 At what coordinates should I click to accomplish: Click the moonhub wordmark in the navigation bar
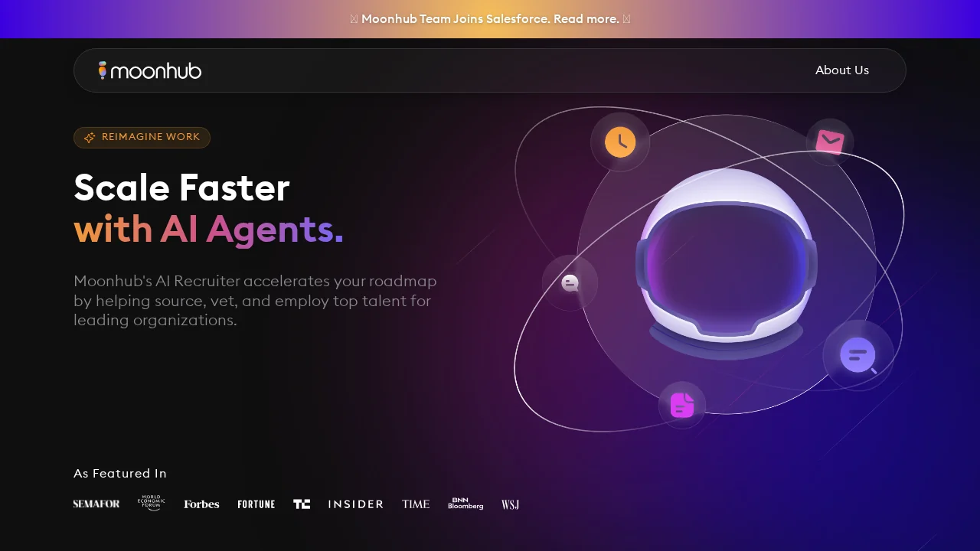(x=155, y=70)
